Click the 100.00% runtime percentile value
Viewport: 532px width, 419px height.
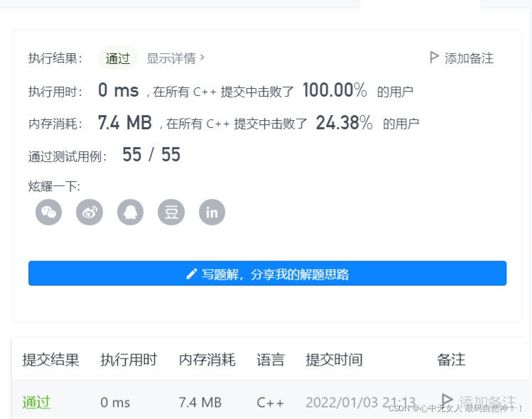tap(335, 90)
